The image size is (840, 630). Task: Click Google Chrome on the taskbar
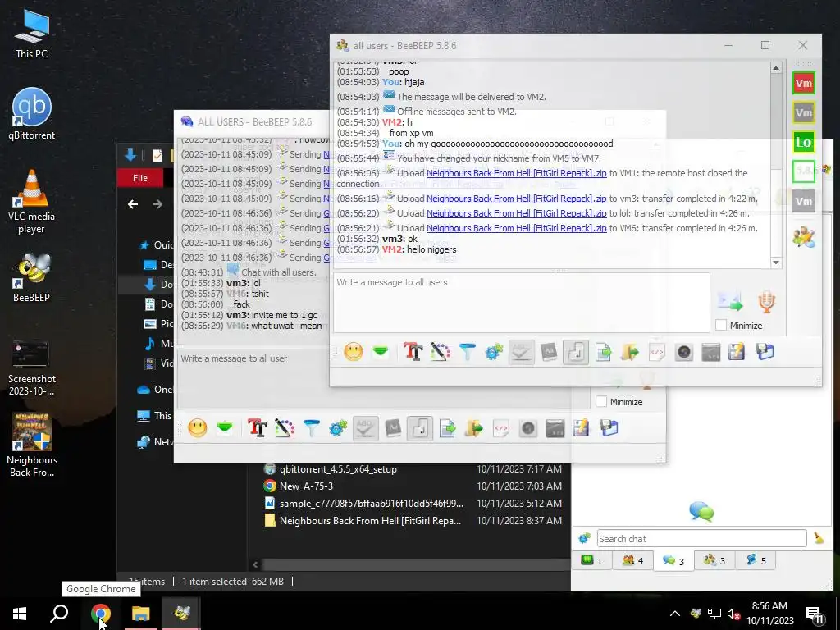(100, 614)
